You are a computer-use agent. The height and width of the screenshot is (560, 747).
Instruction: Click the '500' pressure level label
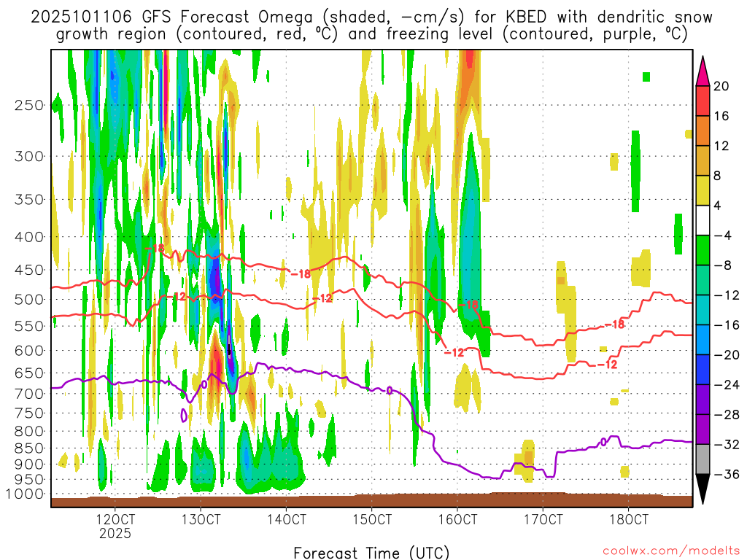click(x=29, y=300)
